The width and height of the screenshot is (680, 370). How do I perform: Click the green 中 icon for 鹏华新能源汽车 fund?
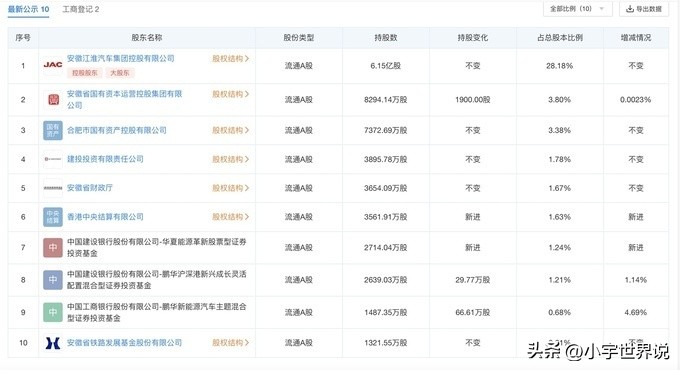(x=53, y=312)
